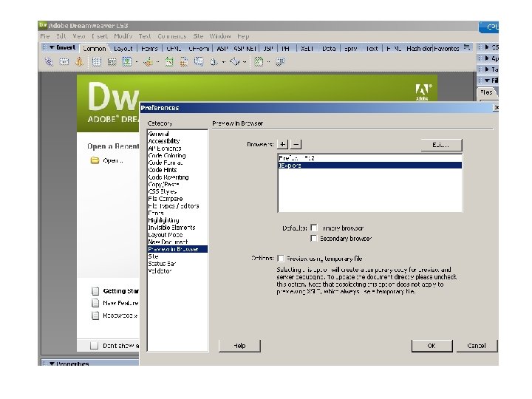Open the File menu
This screenshot has width=532, height=399.
click(x=45, y=36)
